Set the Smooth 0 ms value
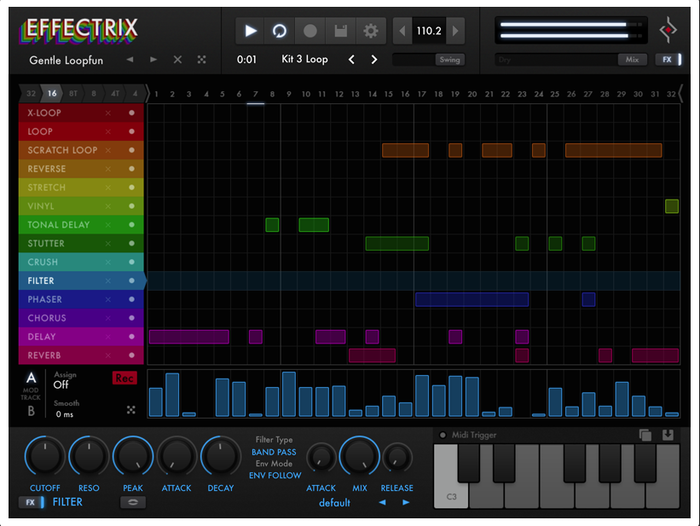This screenshot has height=526, width=700. (x=65, y=414)
